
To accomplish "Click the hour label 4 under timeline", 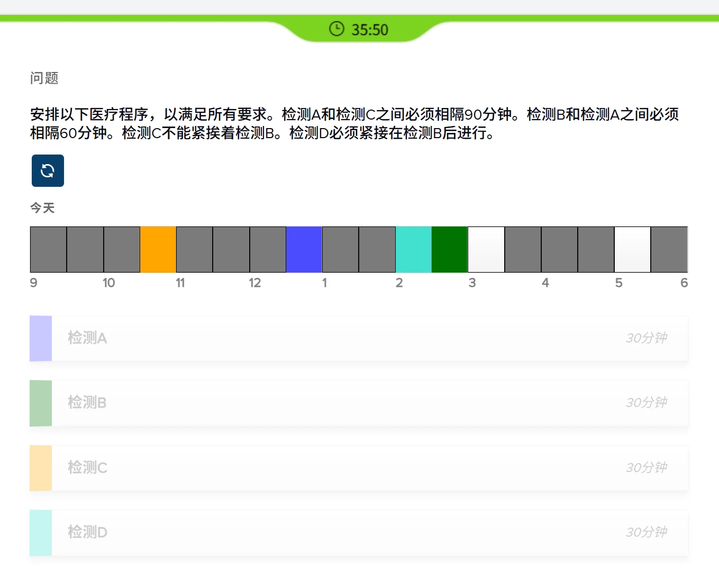I will [545, 283].
